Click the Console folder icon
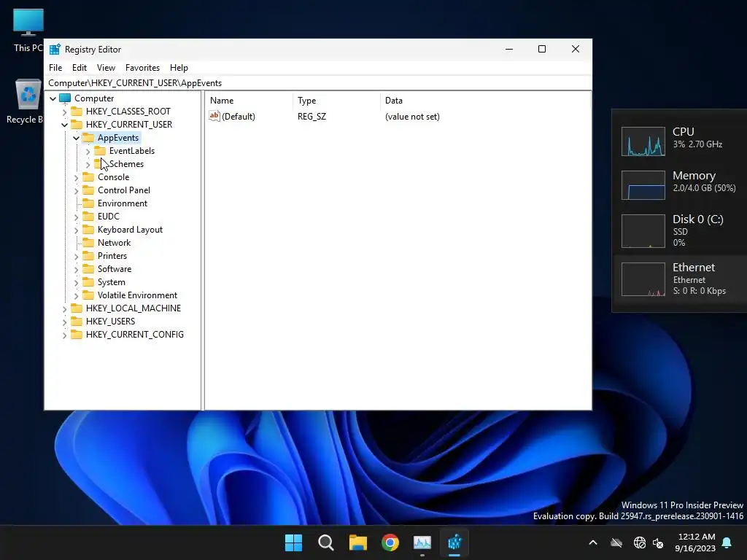The width and height of the screenshot is (747, 560). tap(88, 176)
